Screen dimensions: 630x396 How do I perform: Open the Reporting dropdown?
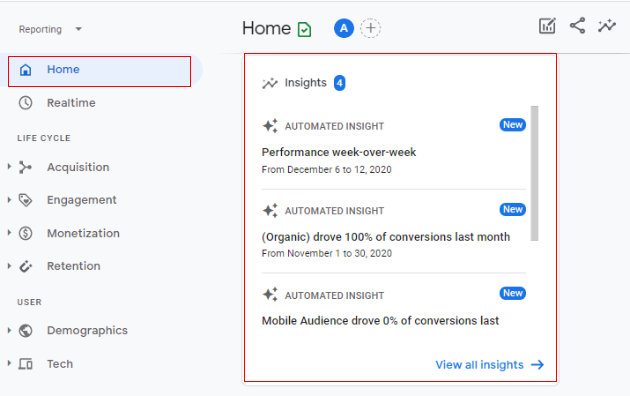(x=50, y=29)
